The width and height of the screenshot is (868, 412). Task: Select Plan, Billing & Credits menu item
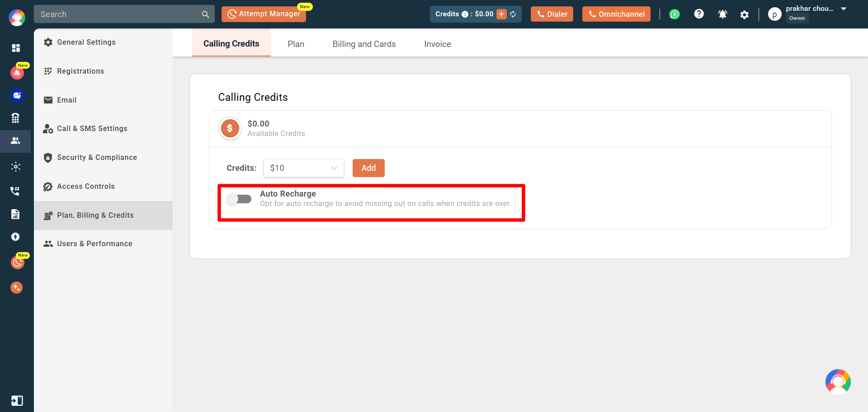(x=103, y=215)
